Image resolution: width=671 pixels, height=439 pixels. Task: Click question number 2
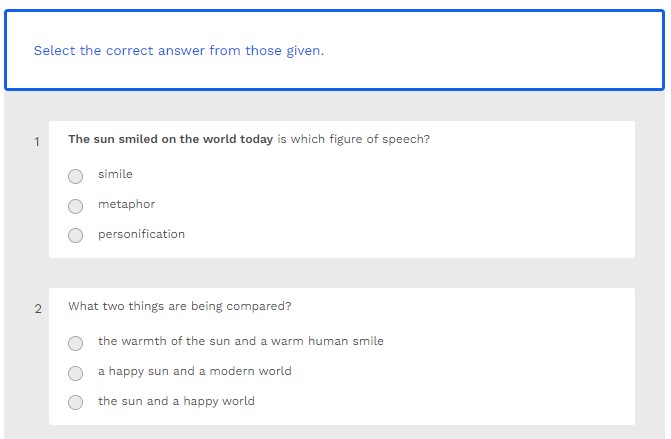coord(38,309)
